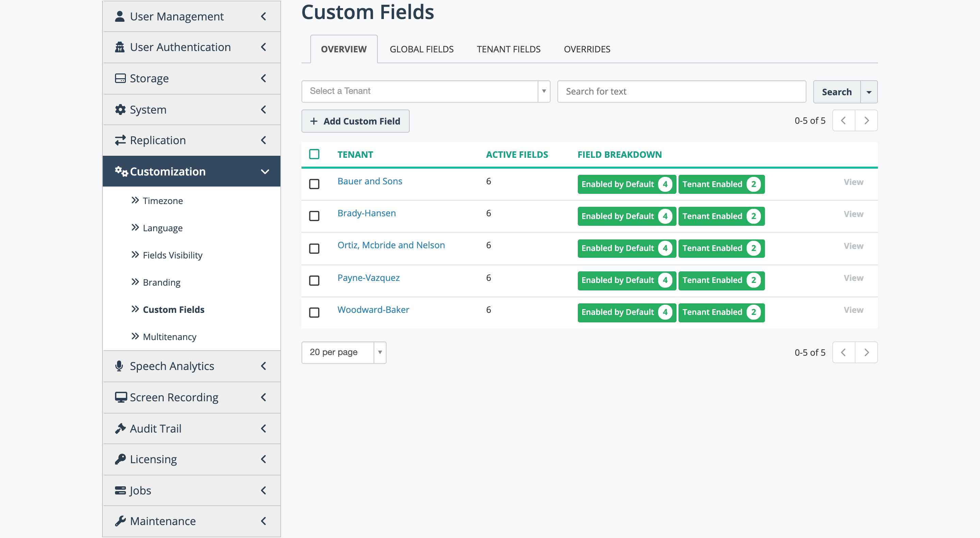
Task: Switch to the Global Fields tab
Action: click(422, 49)
